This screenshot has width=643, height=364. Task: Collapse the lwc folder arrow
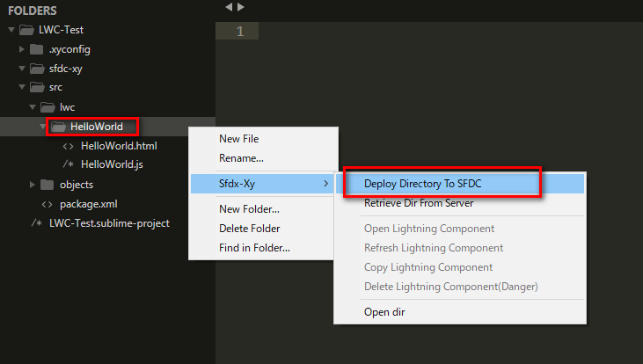pos(33,107)
